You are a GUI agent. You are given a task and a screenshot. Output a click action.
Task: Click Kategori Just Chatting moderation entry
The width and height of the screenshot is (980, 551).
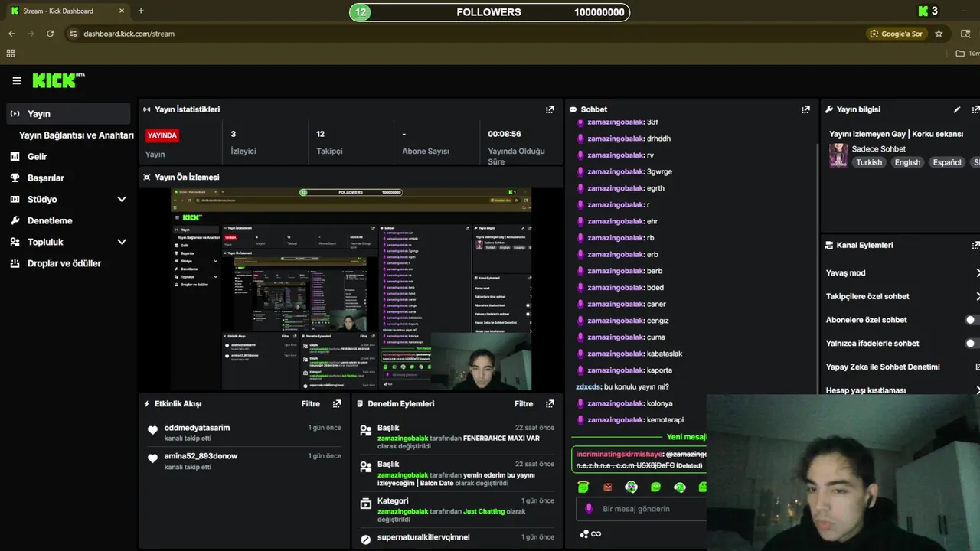click(x=456, y=511)
